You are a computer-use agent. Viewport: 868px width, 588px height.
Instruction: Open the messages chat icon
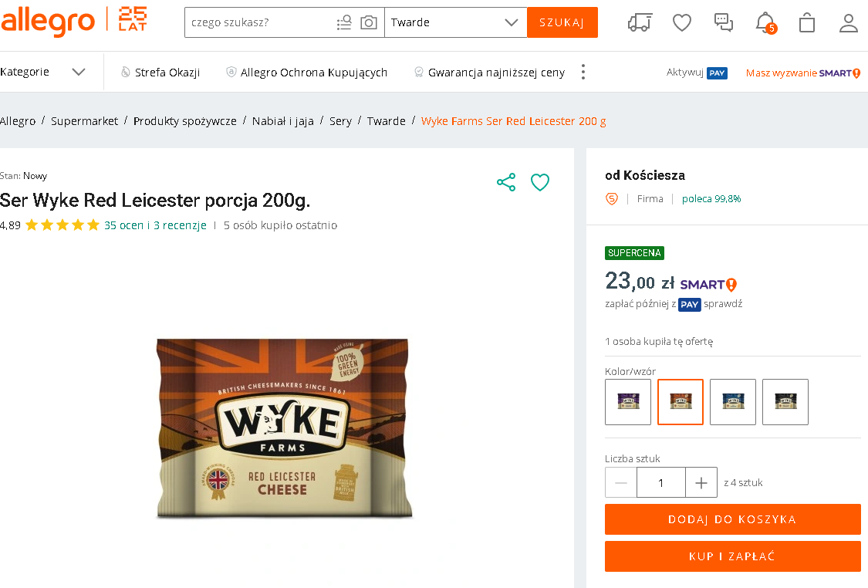pyautogui.click(x=724, y=22)
